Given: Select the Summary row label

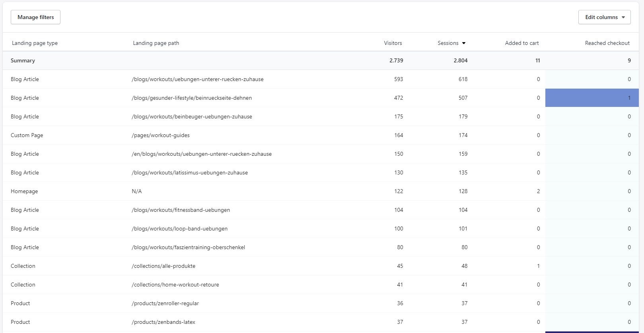Looking at the screenshot, I should point(23,60).
